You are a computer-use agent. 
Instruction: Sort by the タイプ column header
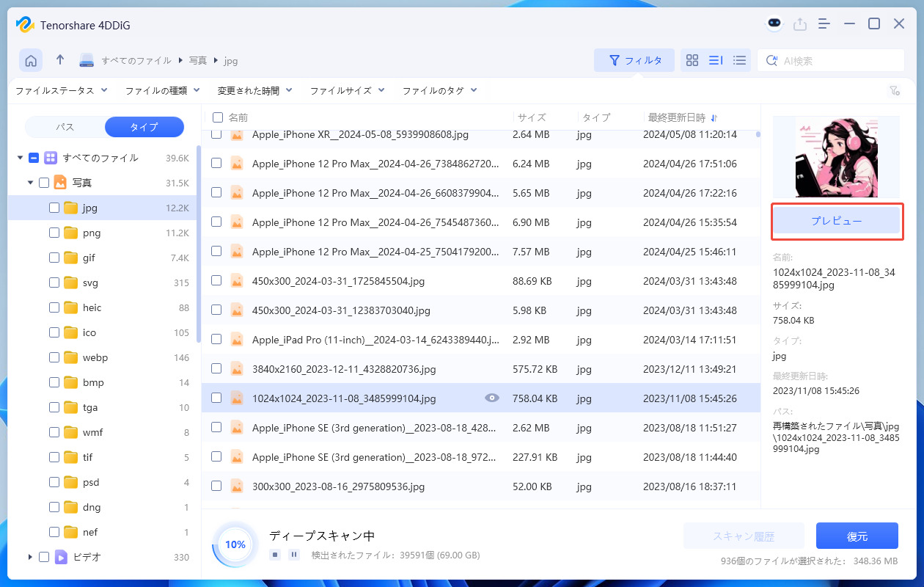[596, 117]
